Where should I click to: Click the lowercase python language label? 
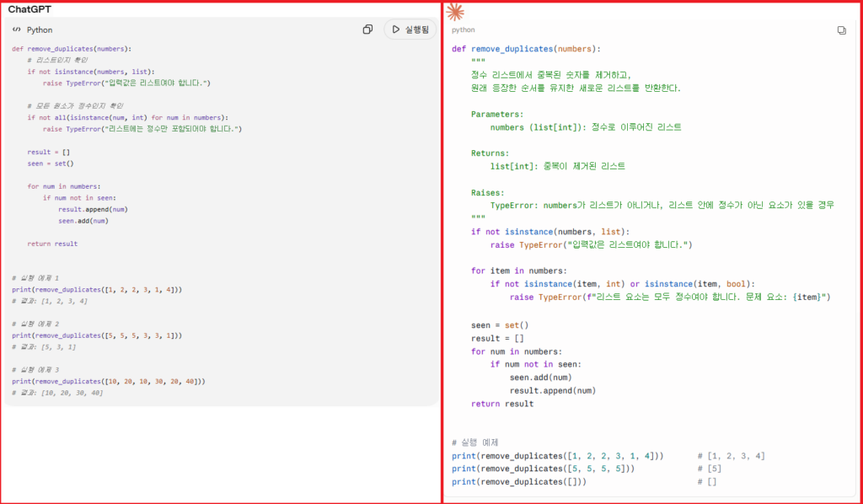point(464,29)
